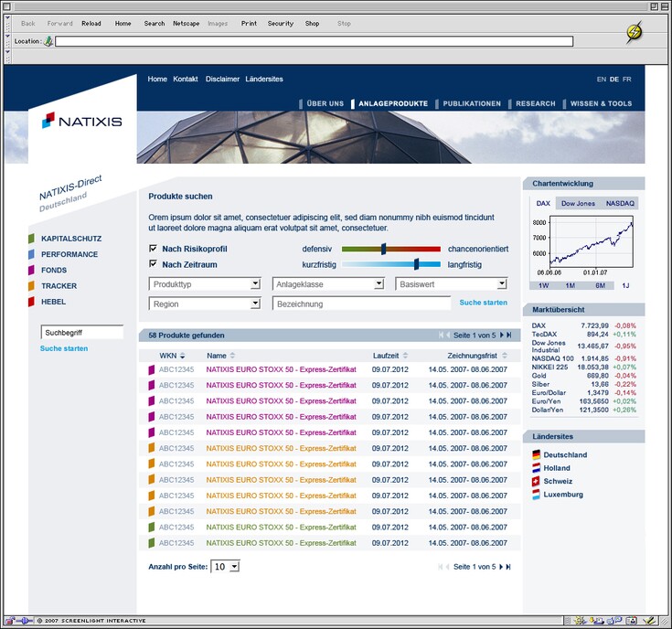Click the Print browser button
Screen dimensions: 672x629
[x=249, y=24]
